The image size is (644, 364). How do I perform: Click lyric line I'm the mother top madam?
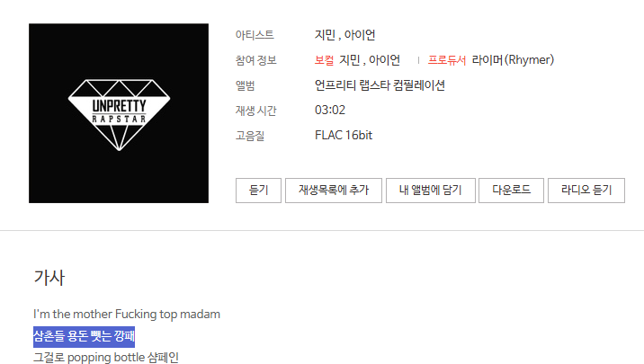click(127, 315)
